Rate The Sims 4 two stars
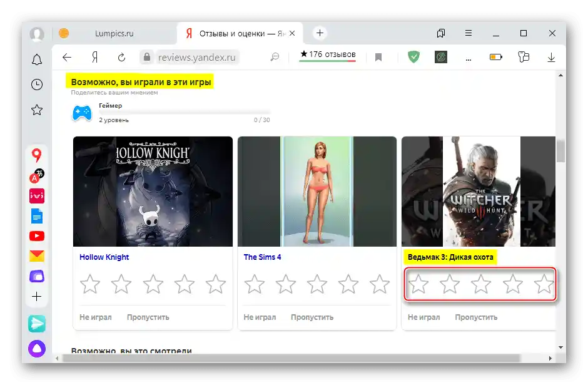The image size is (588, 385). coord(286,284)
